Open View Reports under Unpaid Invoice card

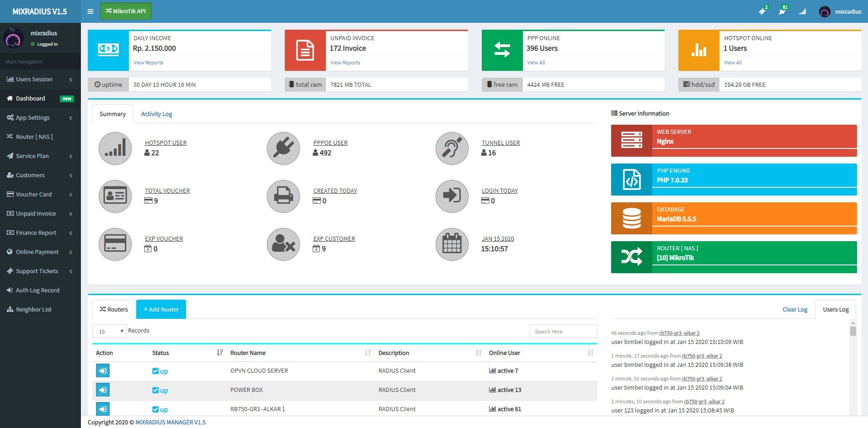click(x=345, y=63)
